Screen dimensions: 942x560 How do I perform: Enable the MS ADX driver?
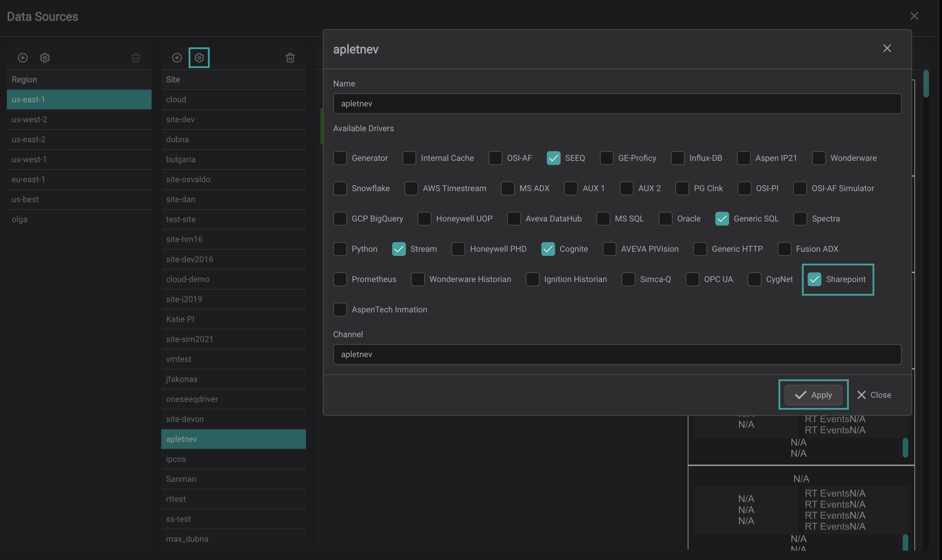coord(508,188)
